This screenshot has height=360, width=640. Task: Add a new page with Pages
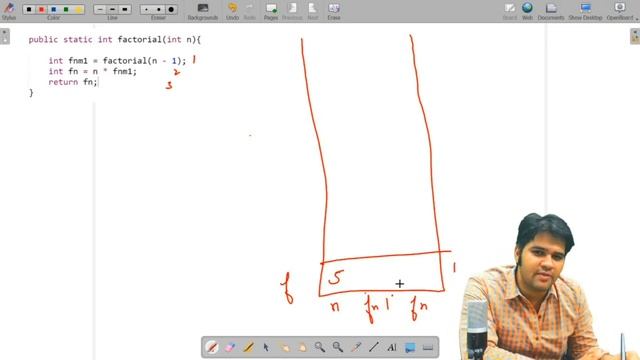click(x=271, y=11)
